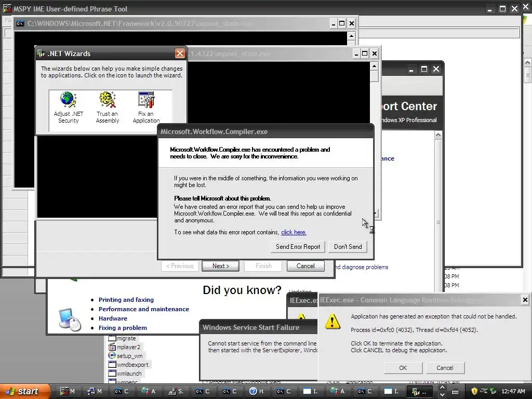
Task: Click the .NET Wizards title bar icon
Action: pos(41,54)
